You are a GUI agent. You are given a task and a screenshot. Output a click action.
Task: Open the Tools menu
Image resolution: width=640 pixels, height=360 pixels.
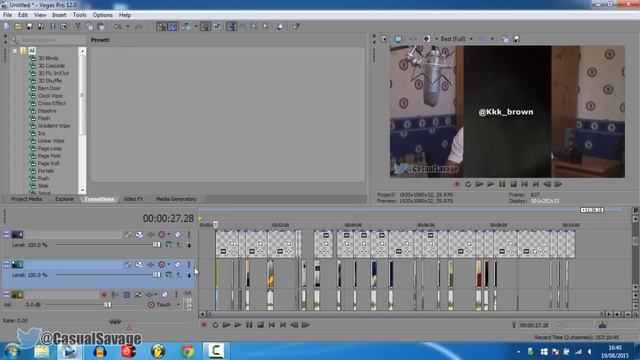[80, 15]
